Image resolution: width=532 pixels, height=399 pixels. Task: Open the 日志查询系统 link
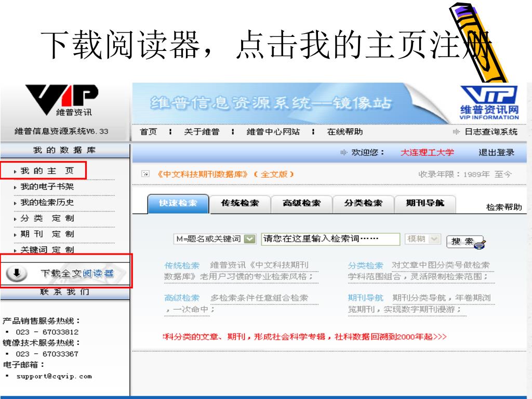[x=491, y=132]
